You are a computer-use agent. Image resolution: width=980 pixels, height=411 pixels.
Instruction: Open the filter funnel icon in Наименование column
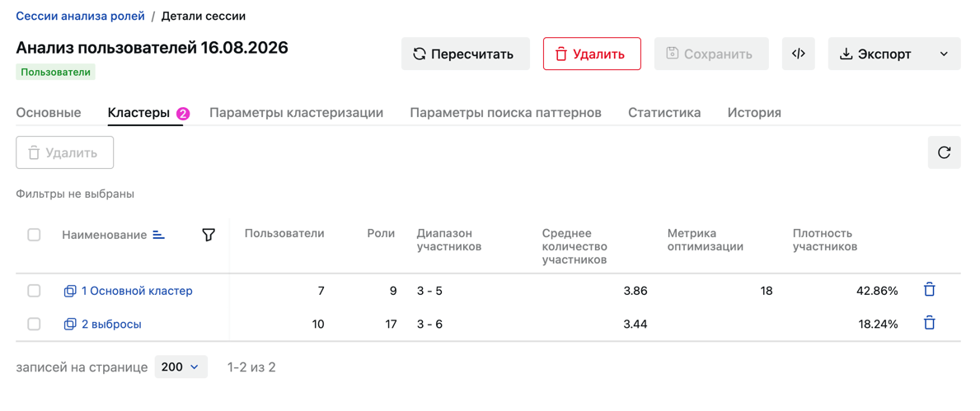pyautogui.click(x=209, y=235)
